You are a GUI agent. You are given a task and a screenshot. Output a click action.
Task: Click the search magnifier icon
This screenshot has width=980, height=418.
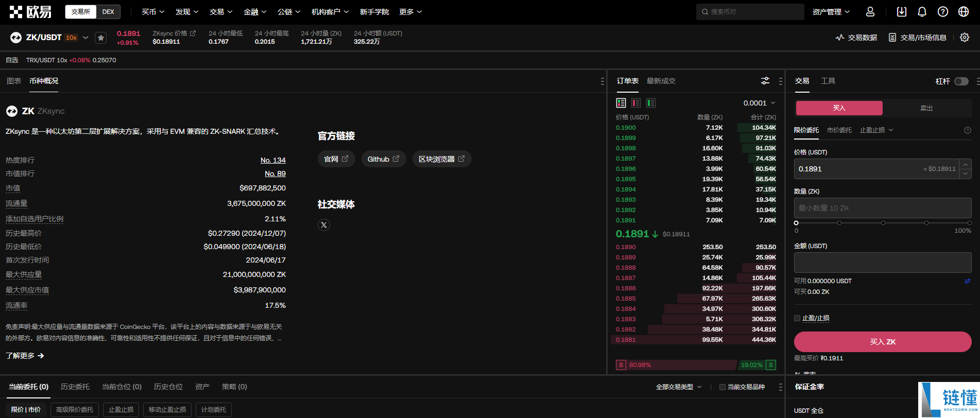705,12
